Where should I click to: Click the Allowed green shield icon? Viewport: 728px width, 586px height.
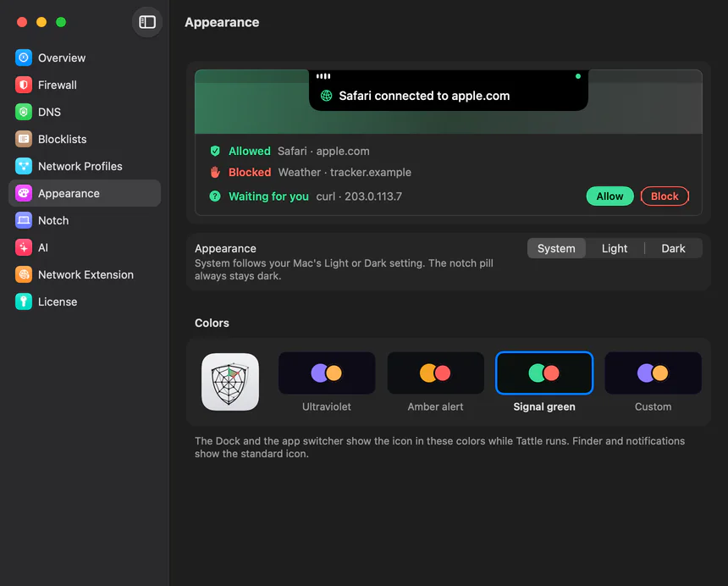[x=215, y=151]
